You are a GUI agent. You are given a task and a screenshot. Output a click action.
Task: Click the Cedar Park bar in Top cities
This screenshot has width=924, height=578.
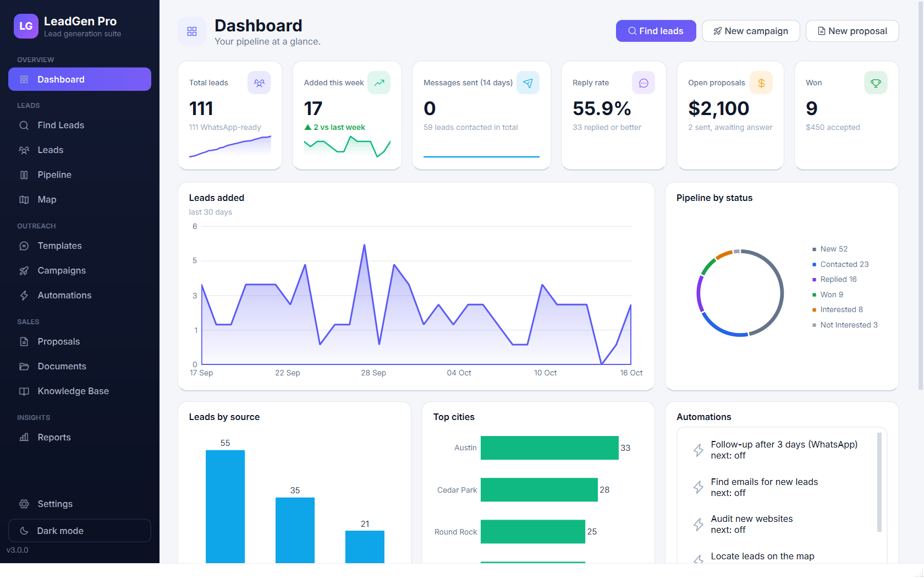click(539, 490)
